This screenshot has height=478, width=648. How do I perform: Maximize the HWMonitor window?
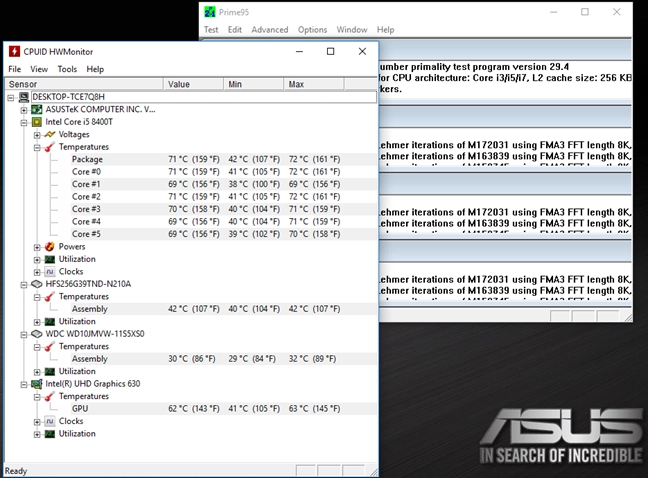(x=331, y=51)
